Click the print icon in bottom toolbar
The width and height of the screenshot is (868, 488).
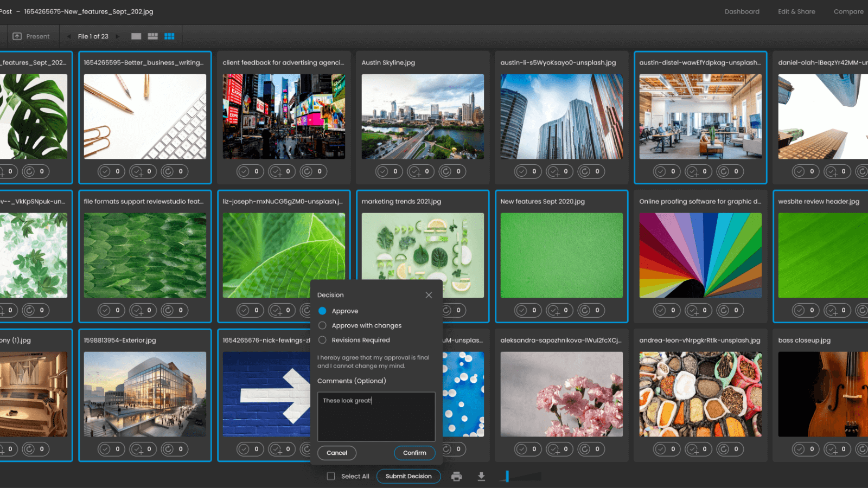(456, 476)
